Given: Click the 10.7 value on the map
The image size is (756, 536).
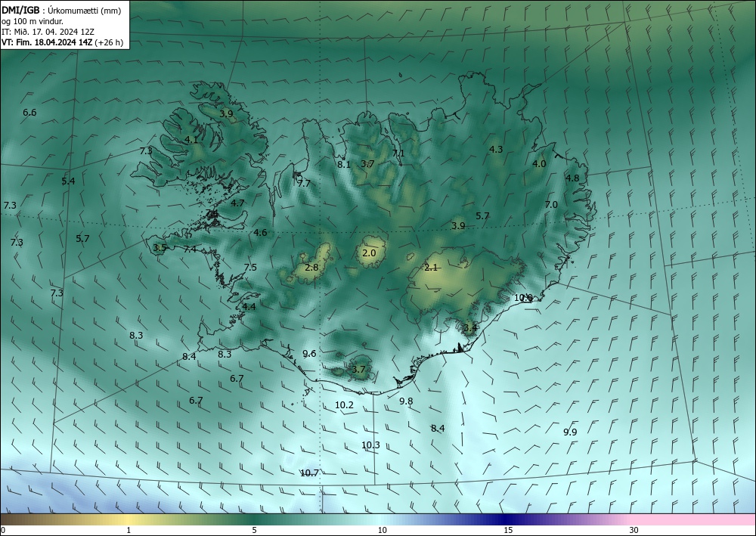Looking at the screenshot, I should (x=309, y=472).
